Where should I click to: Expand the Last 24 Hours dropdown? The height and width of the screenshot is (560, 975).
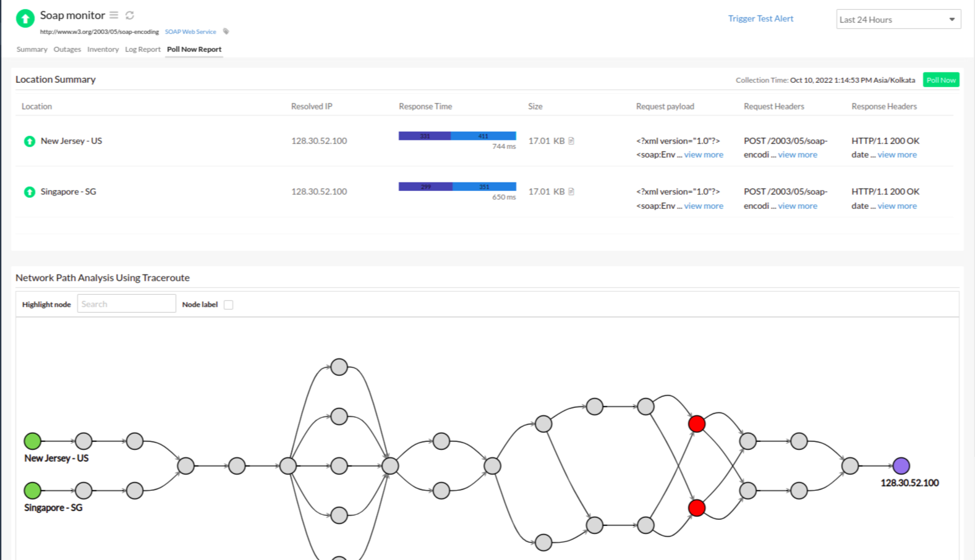pyautogui.click(x=898, y=20)
